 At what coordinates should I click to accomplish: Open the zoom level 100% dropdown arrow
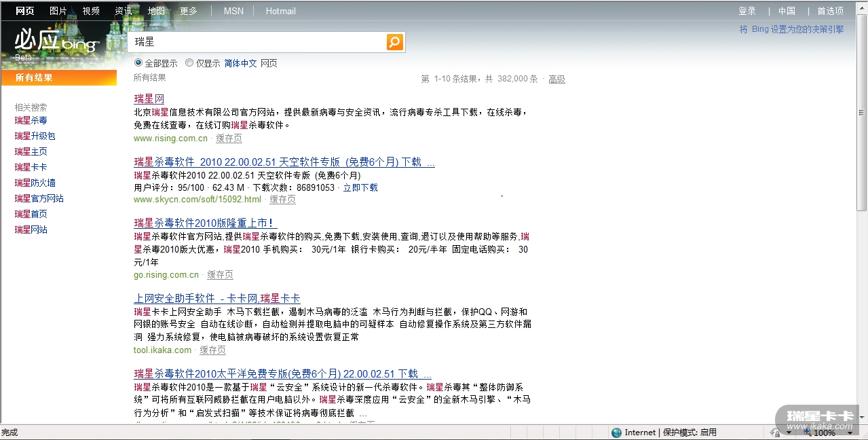coord(851,433)
